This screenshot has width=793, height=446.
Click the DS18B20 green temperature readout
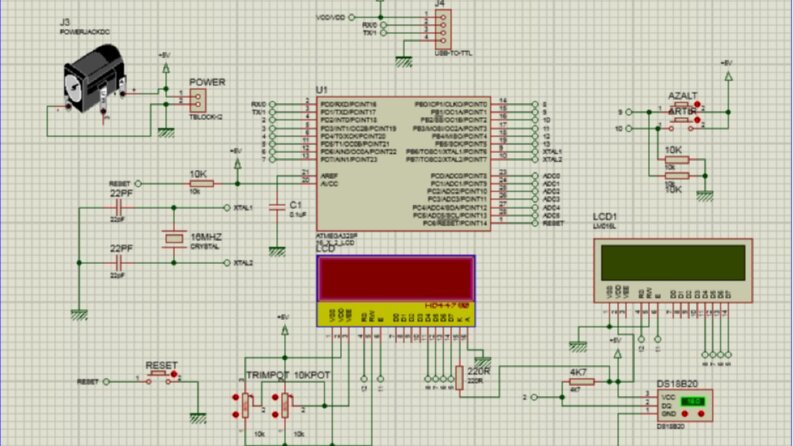click(692, 402)
